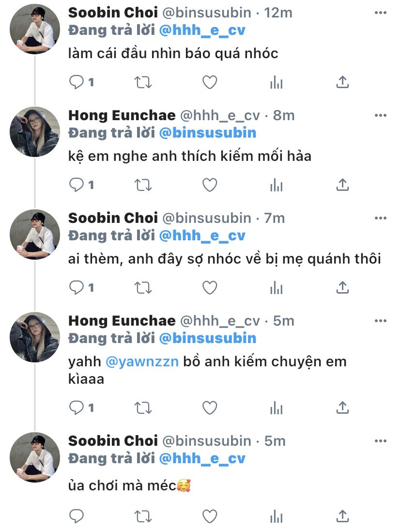This screenshot has width=401, height=532.
Task: Open more options on Soobin's 12m tweet
Action: [x=381, y=13]
